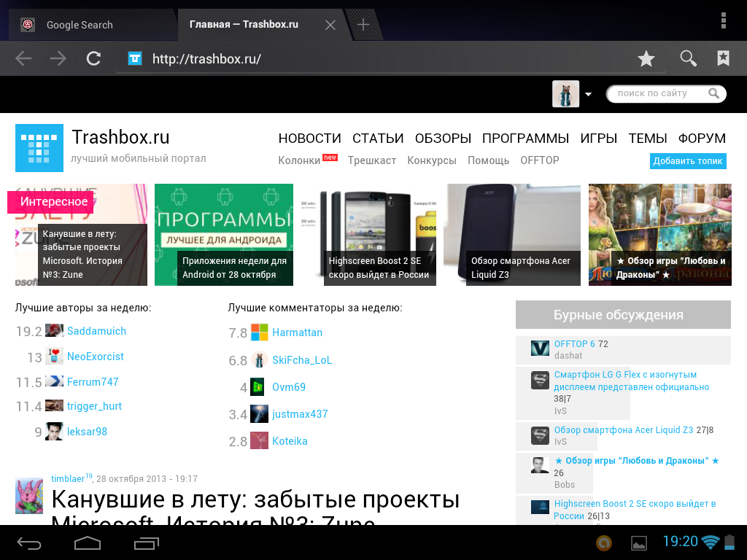Open commenter Ovm69 profile

(289, 387)
